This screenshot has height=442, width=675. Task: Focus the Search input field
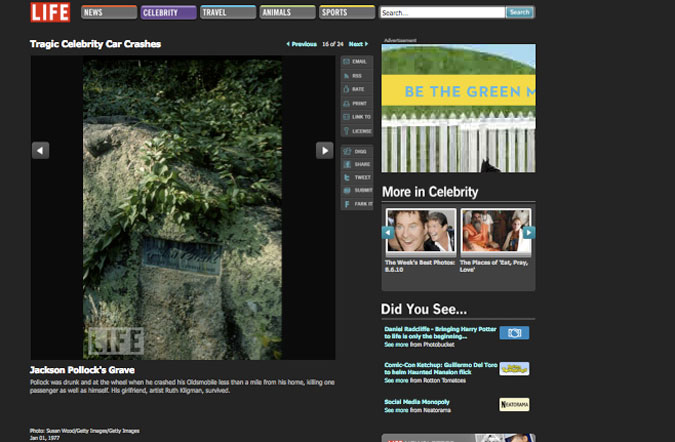[442, 13]
